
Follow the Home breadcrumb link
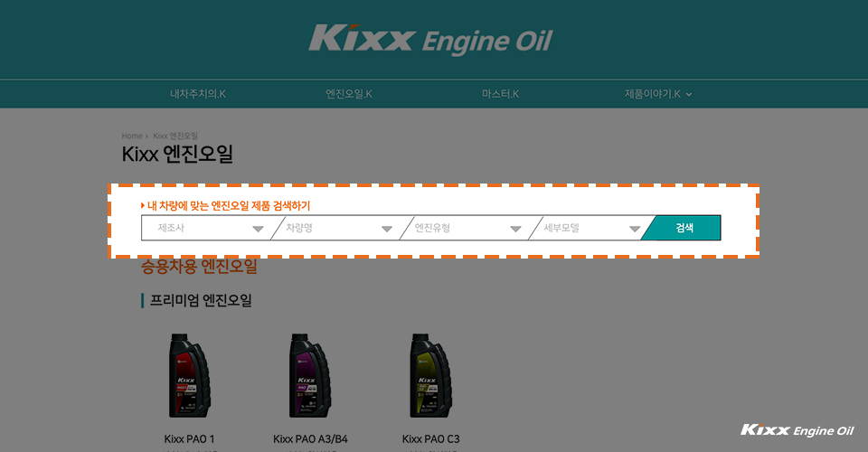(132, 136)
